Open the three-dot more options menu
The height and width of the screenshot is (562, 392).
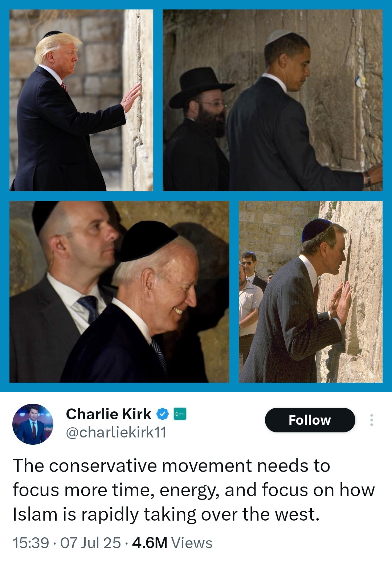click(x=371, y=420)
